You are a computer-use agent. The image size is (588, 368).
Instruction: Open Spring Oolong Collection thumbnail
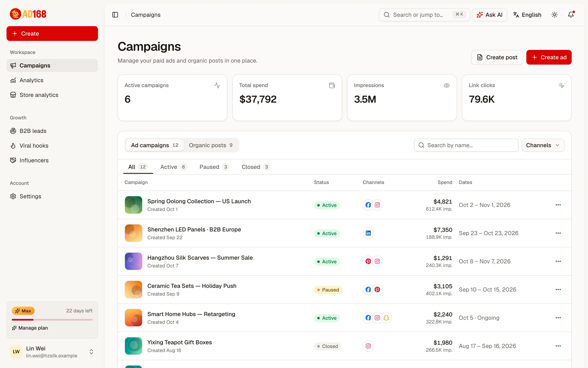[133, 205]
